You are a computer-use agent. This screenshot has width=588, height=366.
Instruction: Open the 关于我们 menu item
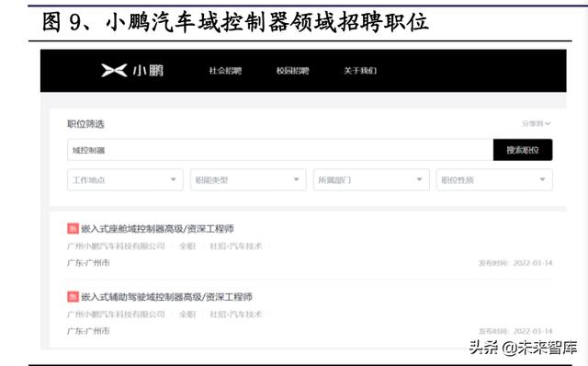[360, 71]
